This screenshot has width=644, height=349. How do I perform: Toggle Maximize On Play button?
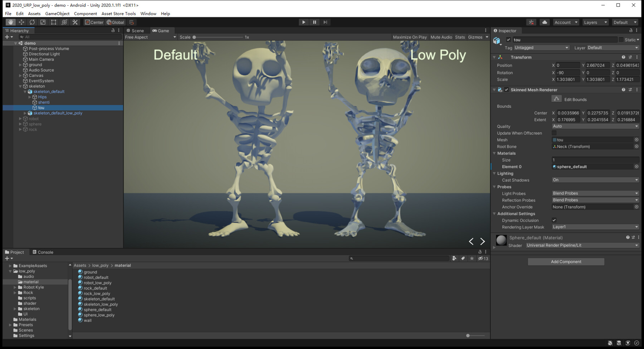click(410, 37)
